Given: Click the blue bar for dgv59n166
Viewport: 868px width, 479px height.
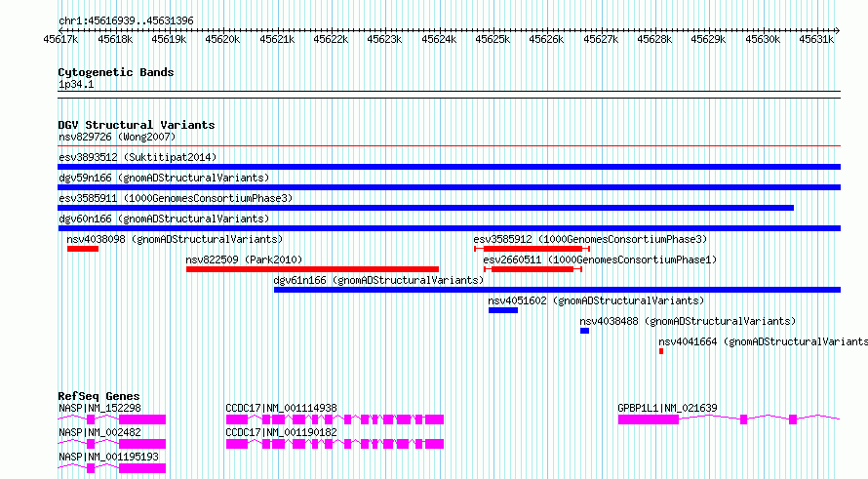Looking at the screenshot, I should [449, 187].
